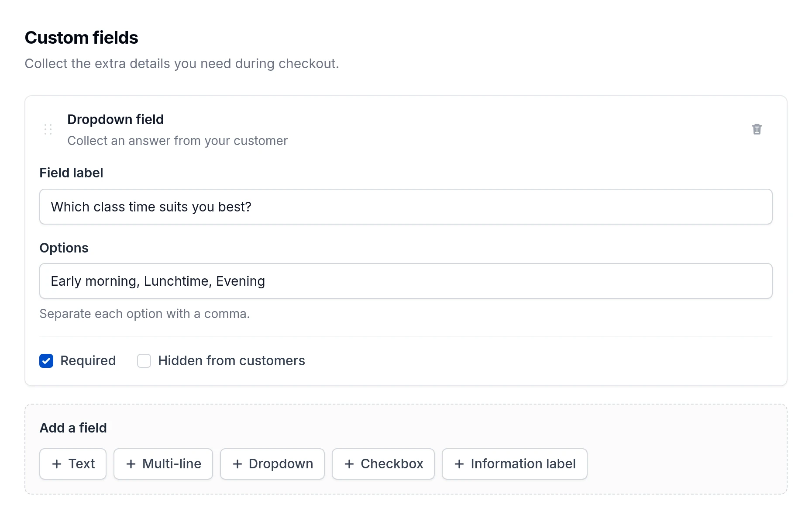Click the 'Field label' caption above the input
812x519 pixels.
coord(72,173)
